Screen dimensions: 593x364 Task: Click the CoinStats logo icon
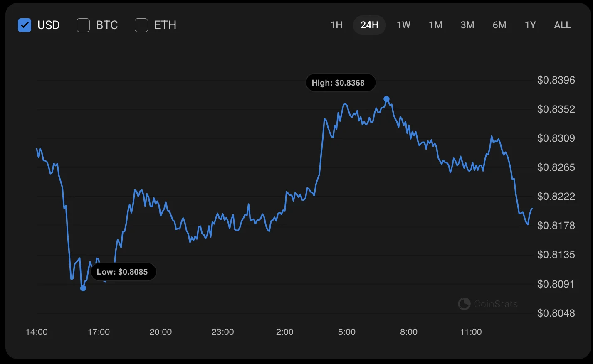click(x=464, y=304)
